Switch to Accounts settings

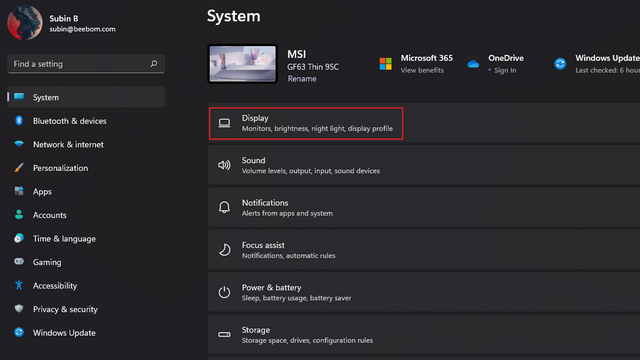[x=86, y=215]
